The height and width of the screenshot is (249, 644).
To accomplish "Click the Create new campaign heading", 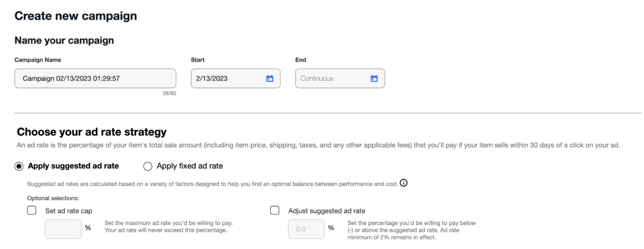I will click(x=76, y=16).
